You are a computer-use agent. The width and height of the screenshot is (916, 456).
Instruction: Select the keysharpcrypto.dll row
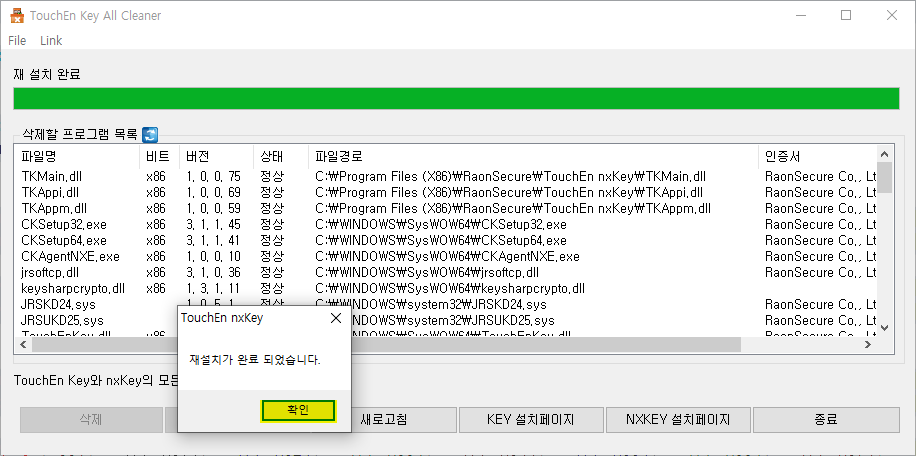point(446,288)
